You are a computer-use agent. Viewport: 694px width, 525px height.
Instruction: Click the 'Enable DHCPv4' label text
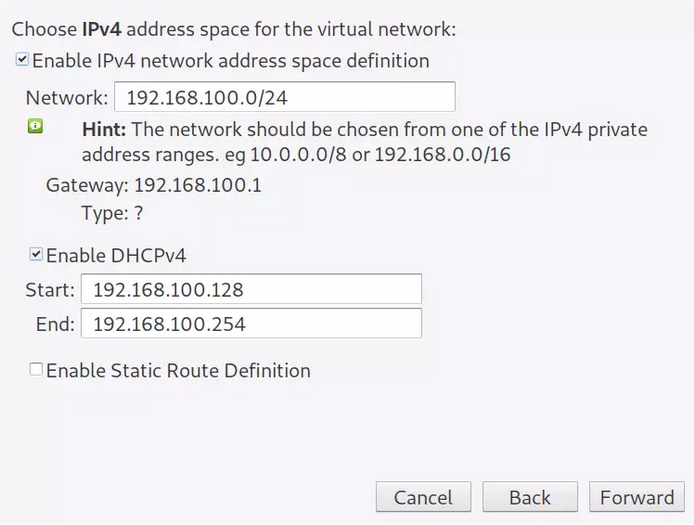116,256
